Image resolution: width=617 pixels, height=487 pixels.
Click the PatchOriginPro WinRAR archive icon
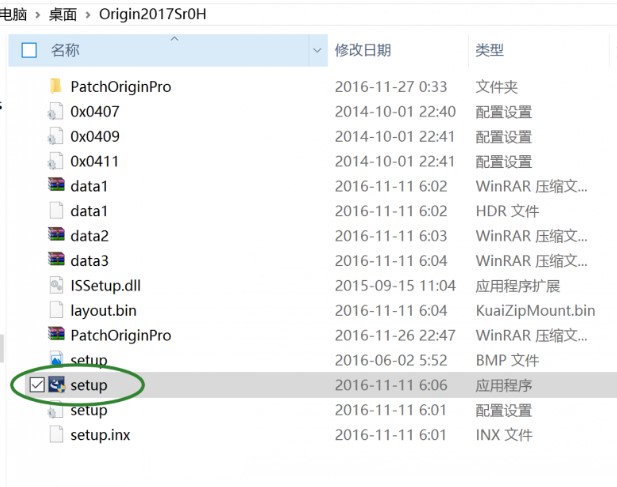(x=56, y=335)
